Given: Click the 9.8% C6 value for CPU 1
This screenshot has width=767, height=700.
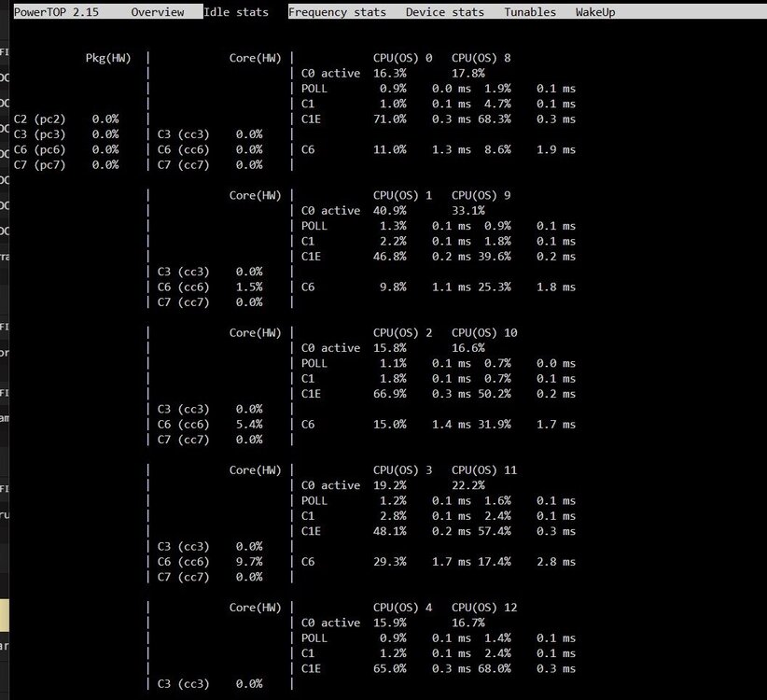Looking at the screenshot, I should [393, 287].
